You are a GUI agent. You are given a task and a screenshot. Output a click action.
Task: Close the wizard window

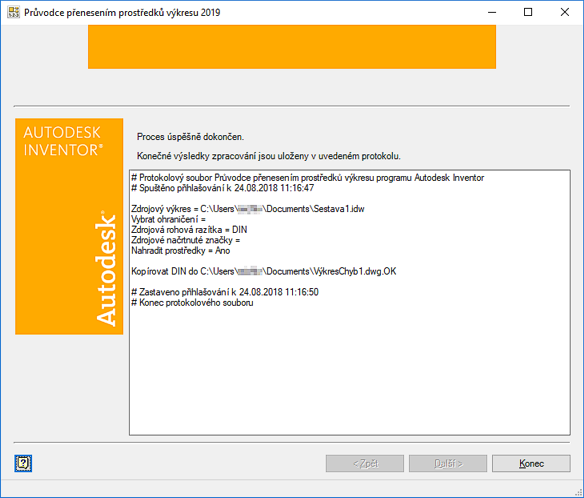[565, 12]
